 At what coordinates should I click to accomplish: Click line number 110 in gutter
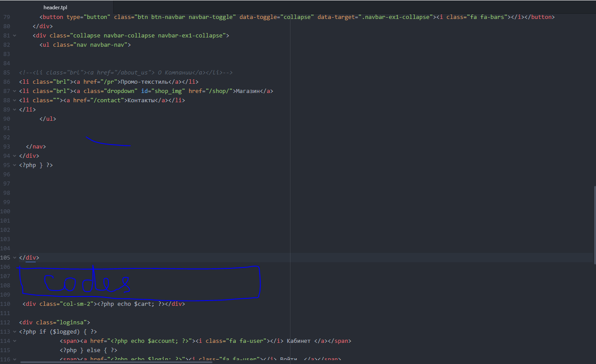5,304
